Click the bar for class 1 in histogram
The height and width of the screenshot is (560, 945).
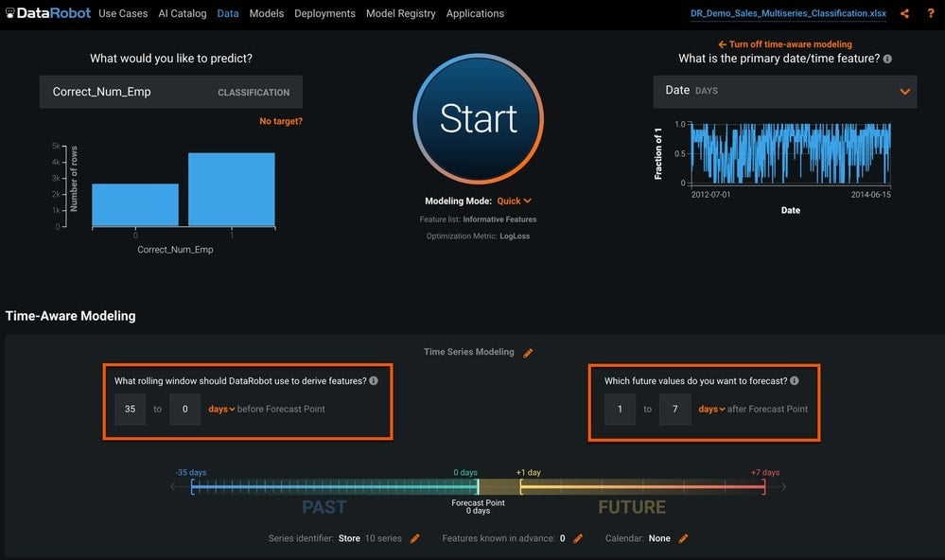232,189
